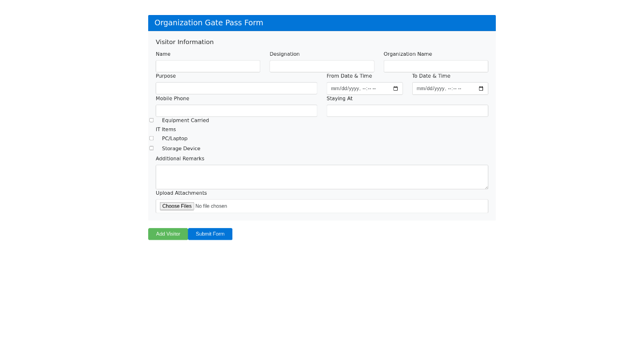
Task: Select the Mobile Phone input field
Action: coord(236,111)
